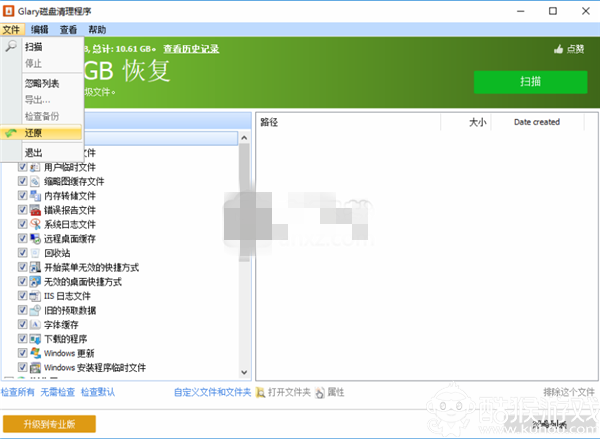
Task: Open the 帮助 menu
Action: [97, 29]
